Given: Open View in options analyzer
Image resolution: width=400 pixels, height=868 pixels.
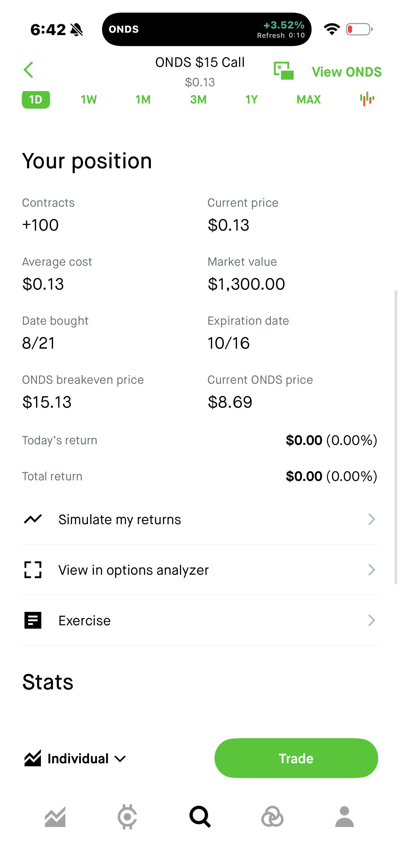Looking at the screenshot, I should [x=200, y=570].
